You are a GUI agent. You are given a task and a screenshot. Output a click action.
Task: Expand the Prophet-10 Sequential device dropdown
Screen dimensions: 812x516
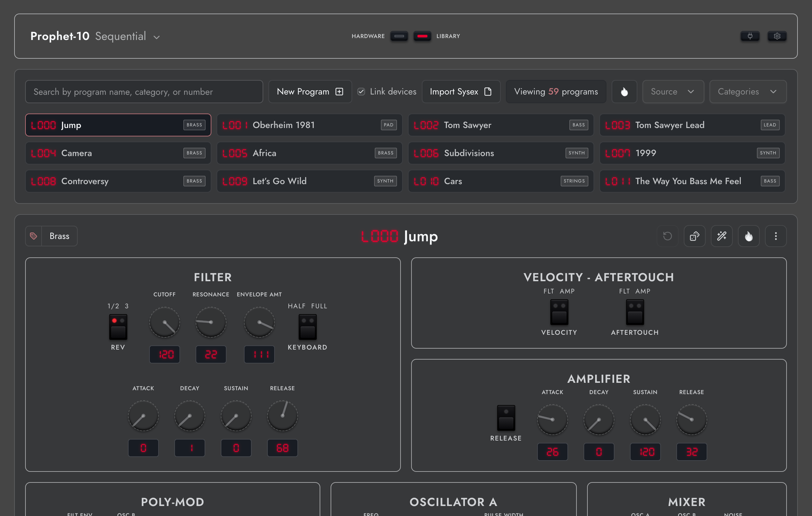click(157, 37)
